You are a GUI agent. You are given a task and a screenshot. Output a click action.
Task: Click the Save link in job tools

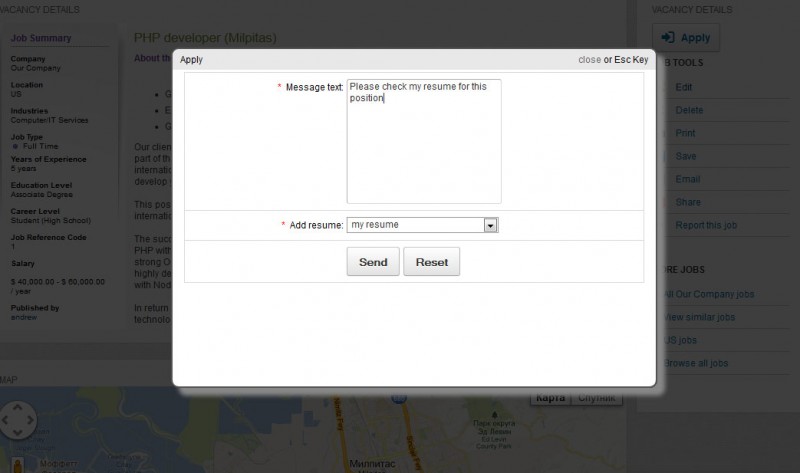[686, 156]
